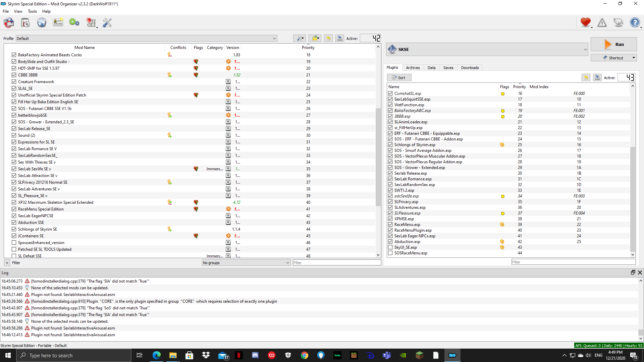Open the Executables gears icon
This screenshot has width=644, height=362.
74,23
